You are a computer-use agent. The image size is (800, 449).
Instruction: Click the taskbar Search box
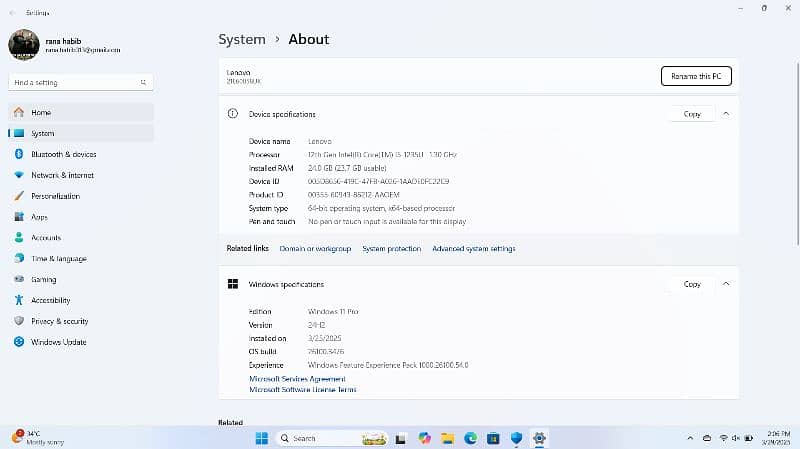[x=333, y=438]
